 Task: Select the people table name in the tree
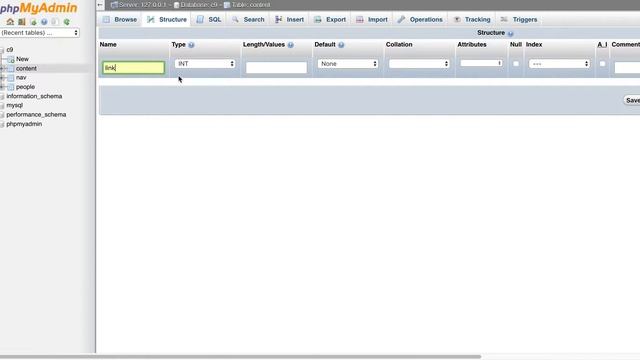[25, 87]
